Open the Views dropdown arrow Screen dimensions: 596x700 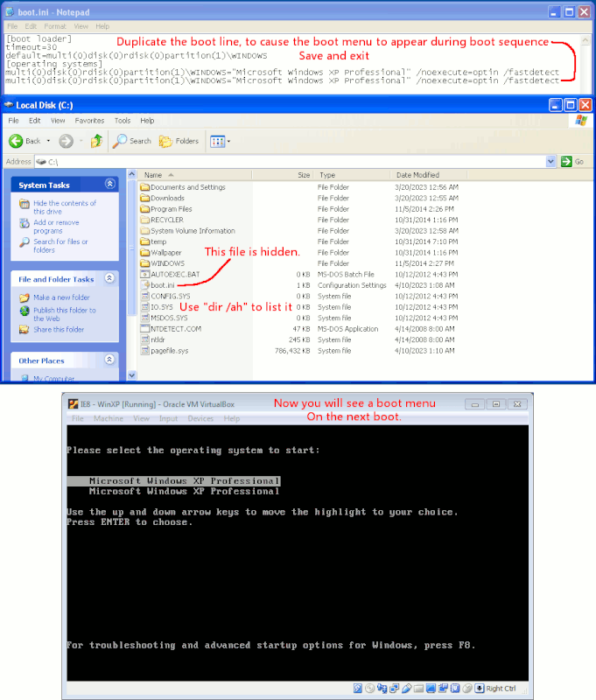click(228, 142)
